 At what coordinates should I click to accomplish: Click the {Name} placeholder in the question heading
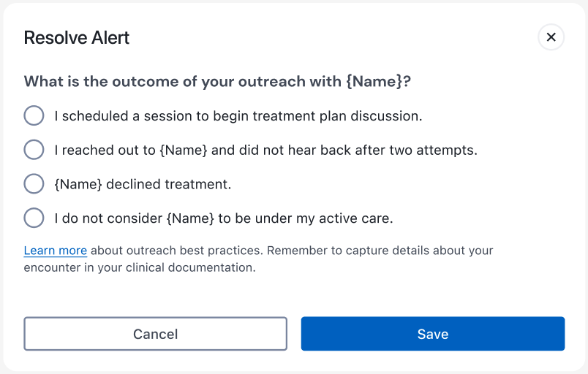374,81
